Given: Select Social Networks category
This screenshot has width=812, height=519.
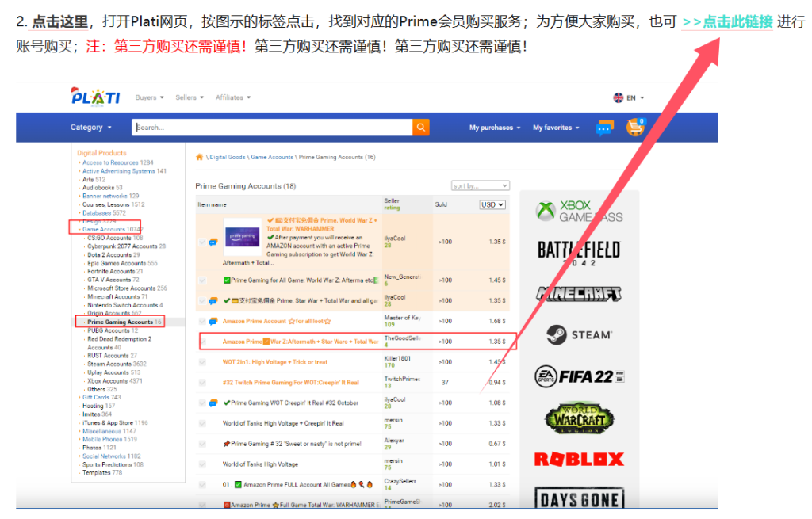Looking at the screenshot, I should tap(104, 456).
